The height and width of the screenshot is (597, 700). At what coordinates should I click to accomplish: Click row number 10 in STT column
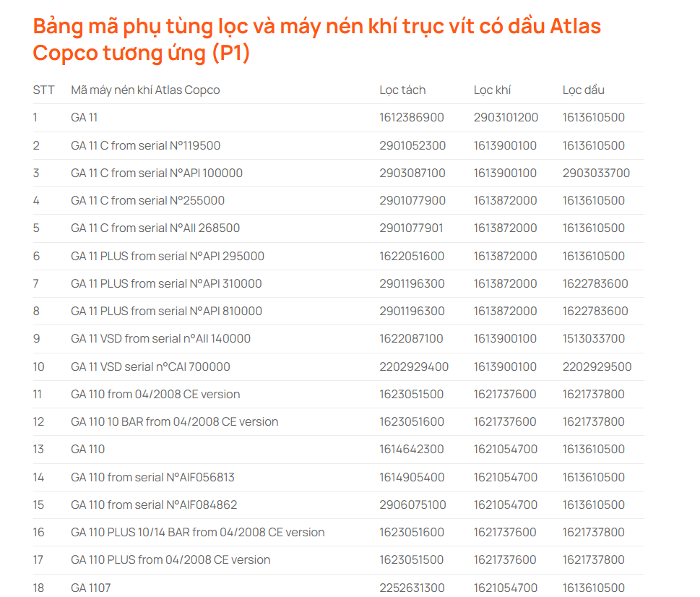[x=38, y=367]
